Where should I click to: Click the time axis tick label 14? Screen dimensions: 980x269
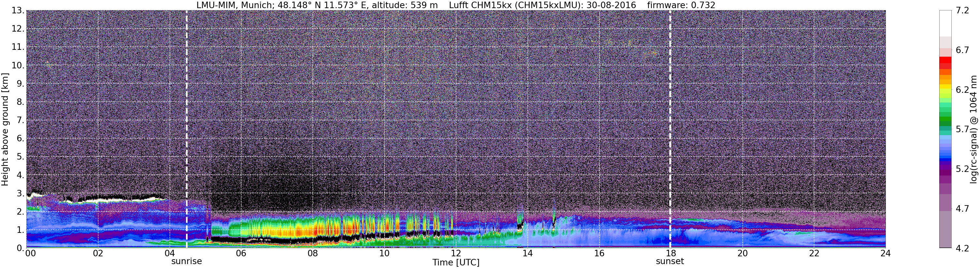(527, 253)
